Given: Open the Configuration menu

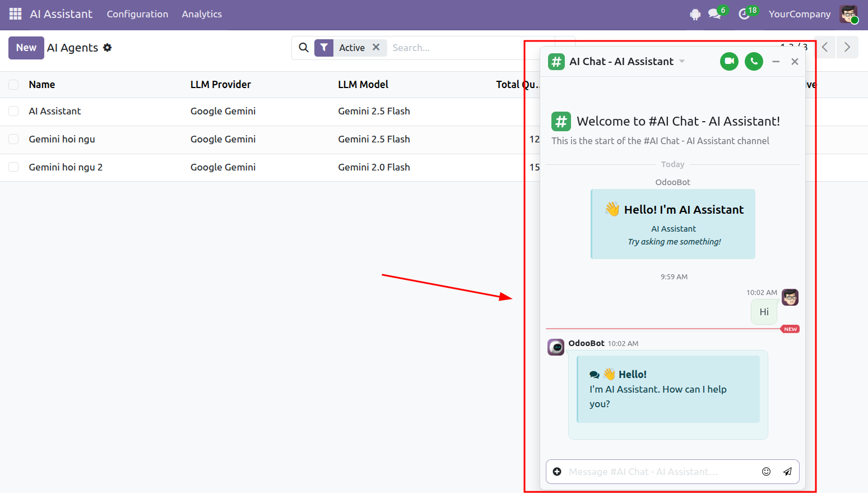Looking at the screenshot, I should click(137, 14).
